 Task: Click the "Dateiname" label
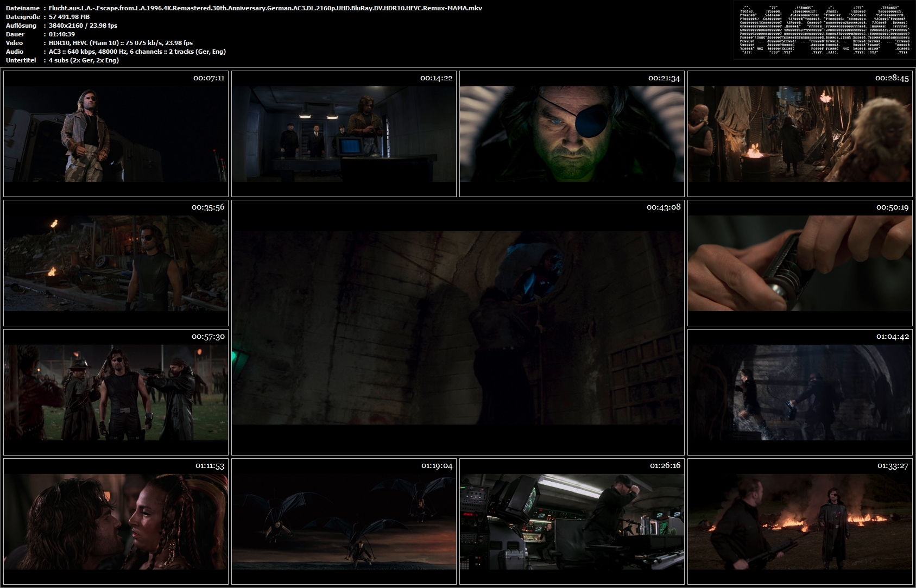point(23,8)
